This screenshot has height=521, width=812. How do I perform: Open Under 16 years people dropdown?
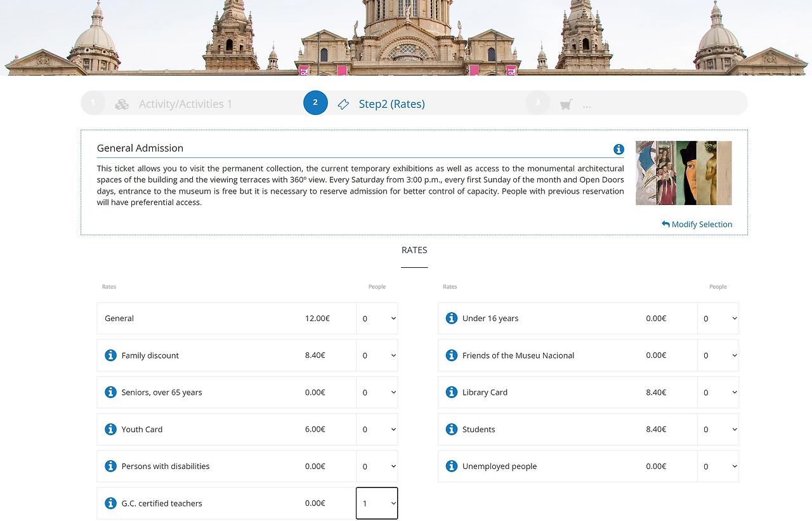[718, 319]
